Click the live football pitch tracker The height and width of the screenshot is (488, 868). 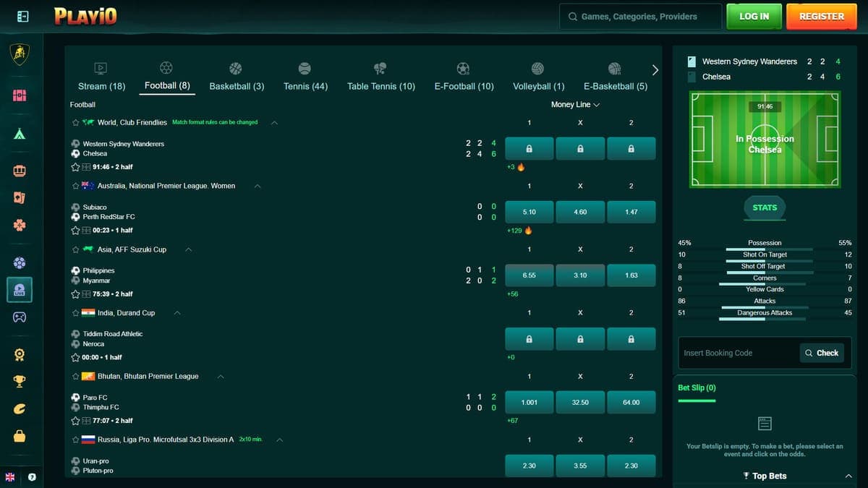765,139
